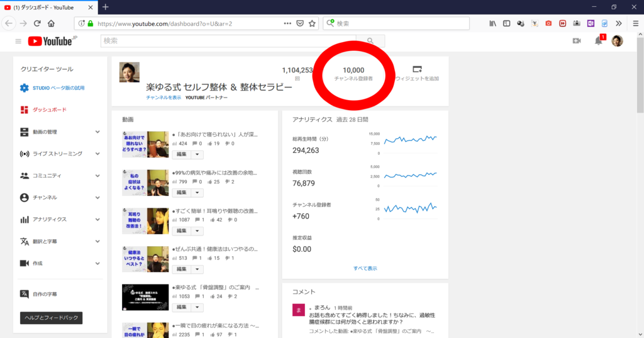Click the YouTube search magnifier button

tap(370, 41)
